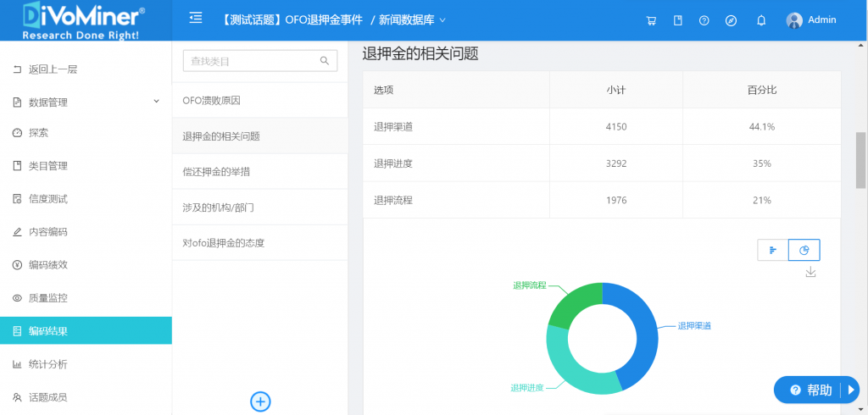Click the 内容编码 pencil icon
Viewport: 868px width, 415px height.
17,232
